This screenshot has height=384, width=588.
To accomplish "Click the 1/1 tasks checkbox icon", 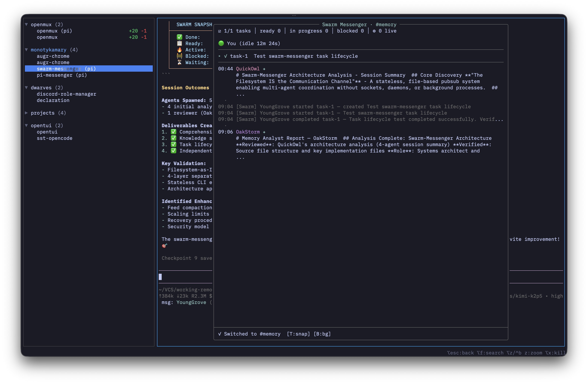I will pos(220,31).
